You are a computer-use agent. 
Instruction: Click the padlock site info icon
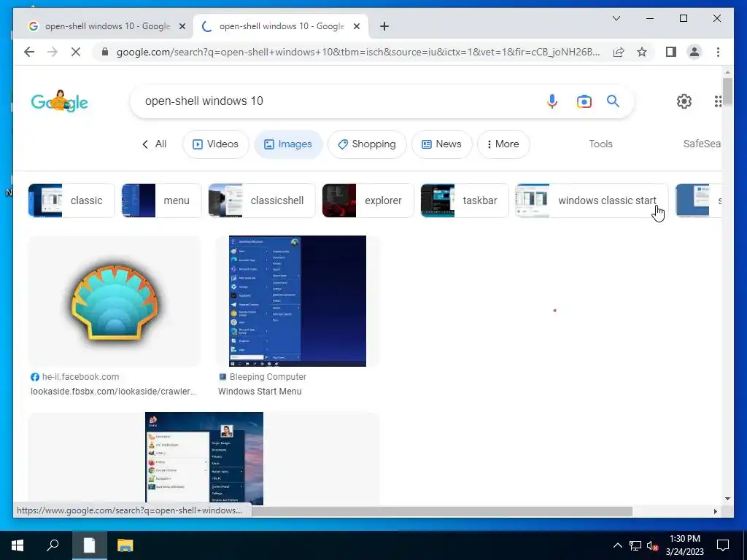click(105, 52)
